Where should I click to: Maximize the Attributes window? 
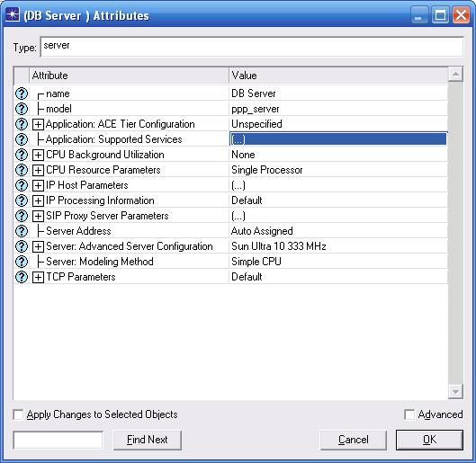[x=440, y=15]
